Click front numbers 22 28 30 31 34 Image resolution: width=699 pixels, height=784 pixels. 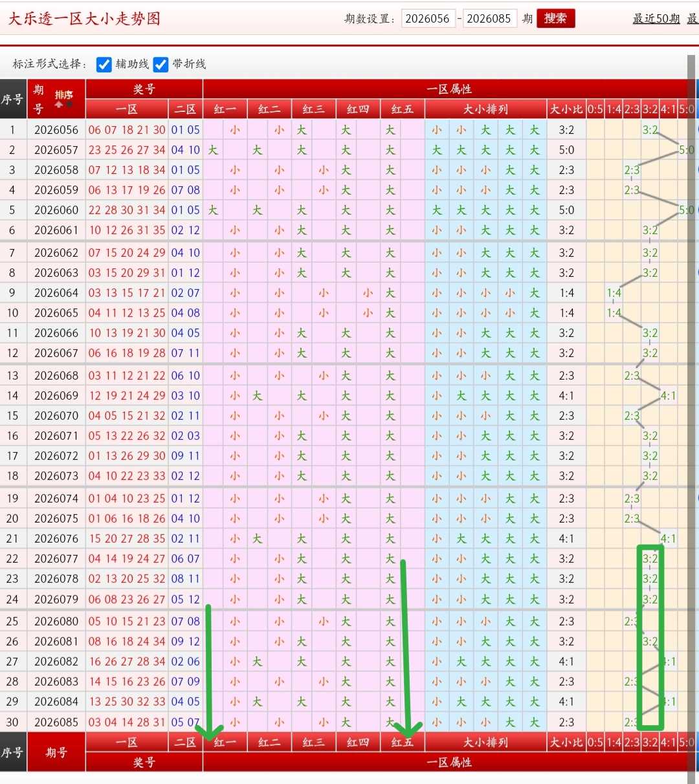pyautogui.click(x=127, y=210)
